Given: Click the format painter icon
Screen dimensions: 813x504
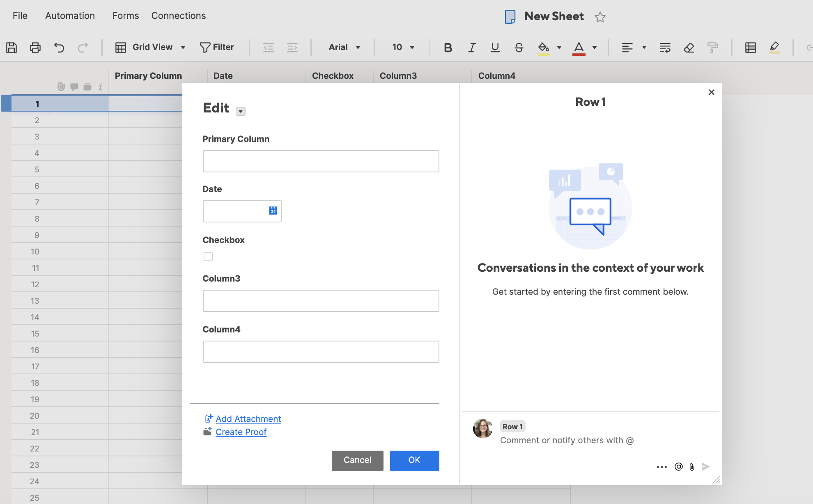Looking at the screenshot, I should click(x=713, y=48).
